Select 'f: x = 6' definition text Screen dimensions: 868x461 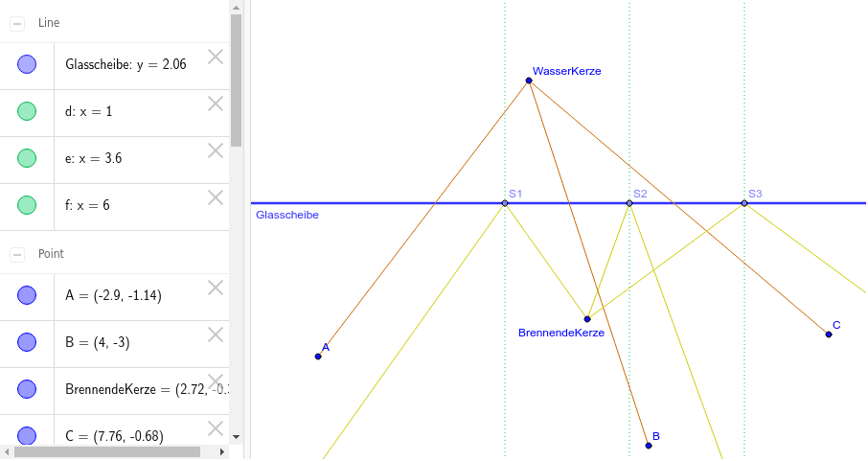tap(87, 205)
